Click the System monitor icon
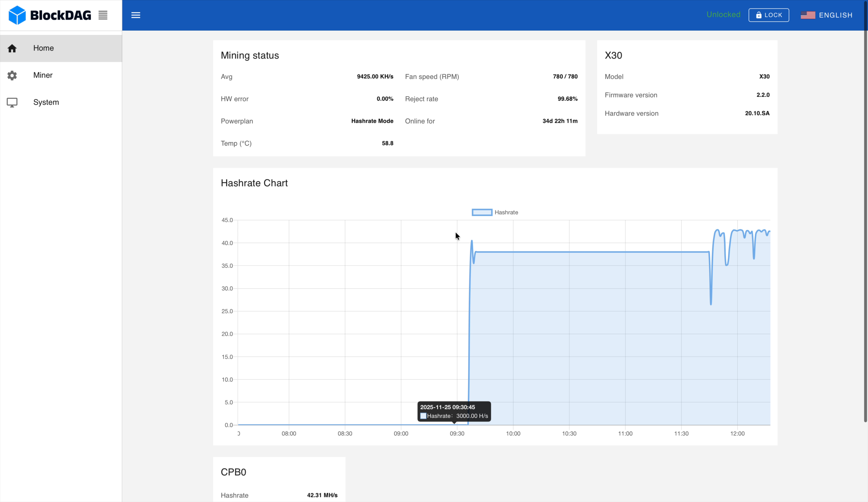 point(12,102)
